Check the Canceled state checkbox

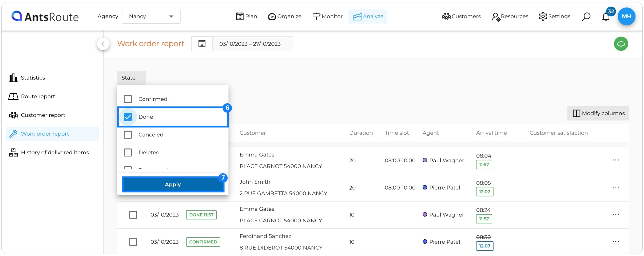pyautogui.click(x=128, y=135)
